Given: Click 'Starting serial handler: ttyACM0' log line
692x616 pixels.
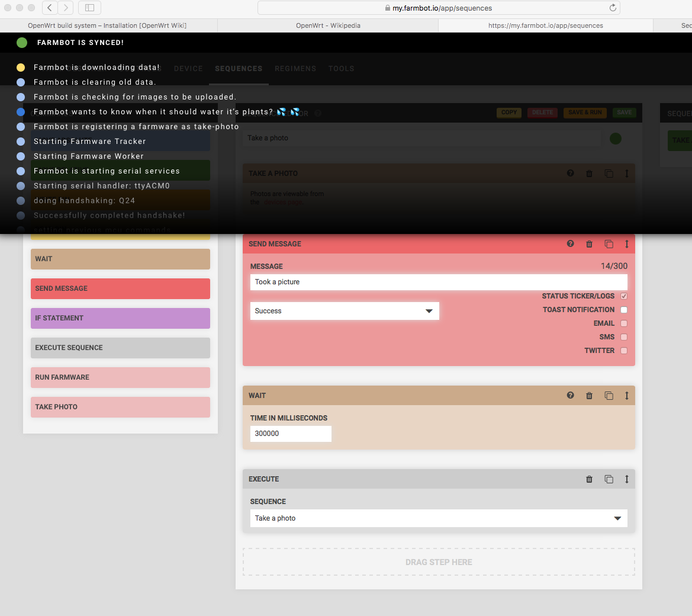Looking at the screenshot, I should [101, 186].
